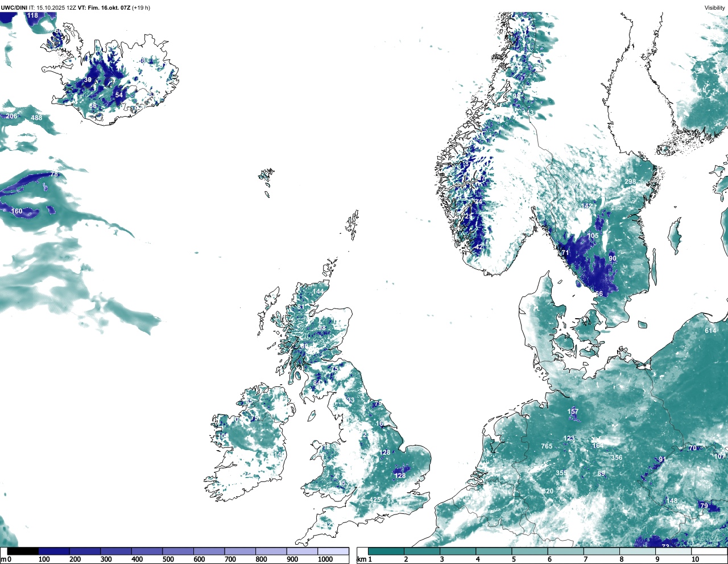Click the '16' value in eastern England
The height and width of the screenshot is (564, 728).
coord(380,423)
